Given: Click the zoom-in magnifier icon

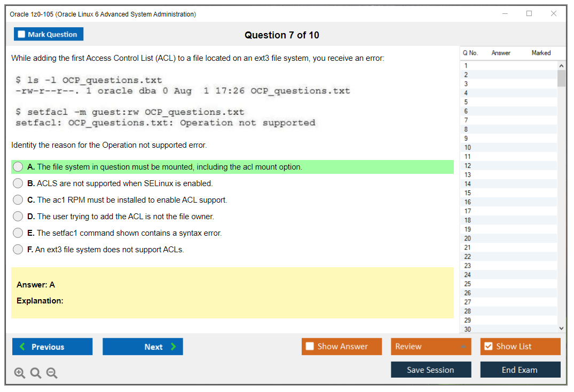Looking at the screenshot, I should tap(19, 373).
